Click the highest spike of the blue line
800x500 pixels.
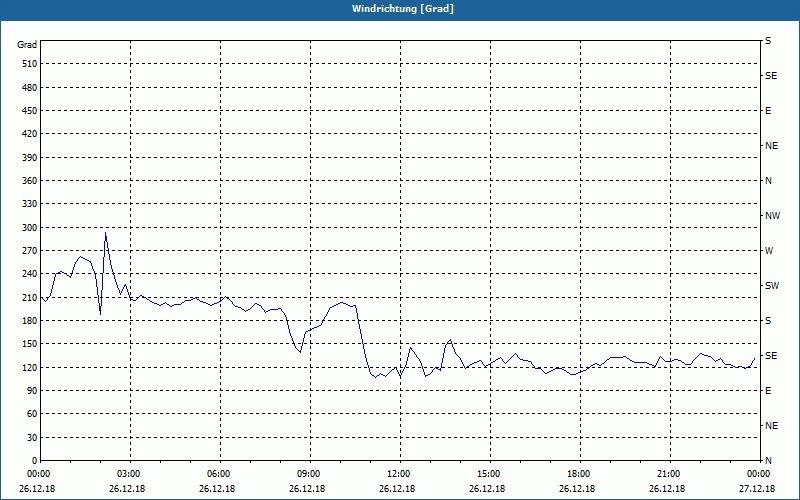[105, 233]
